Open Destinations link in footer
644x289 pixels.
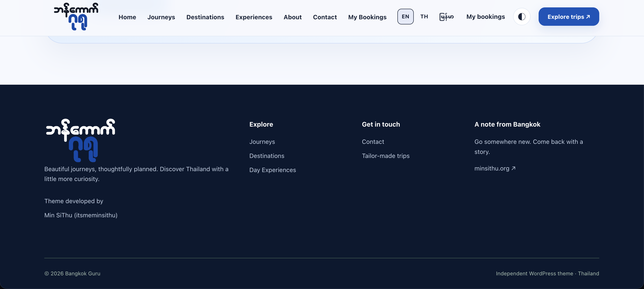(267, 156)
